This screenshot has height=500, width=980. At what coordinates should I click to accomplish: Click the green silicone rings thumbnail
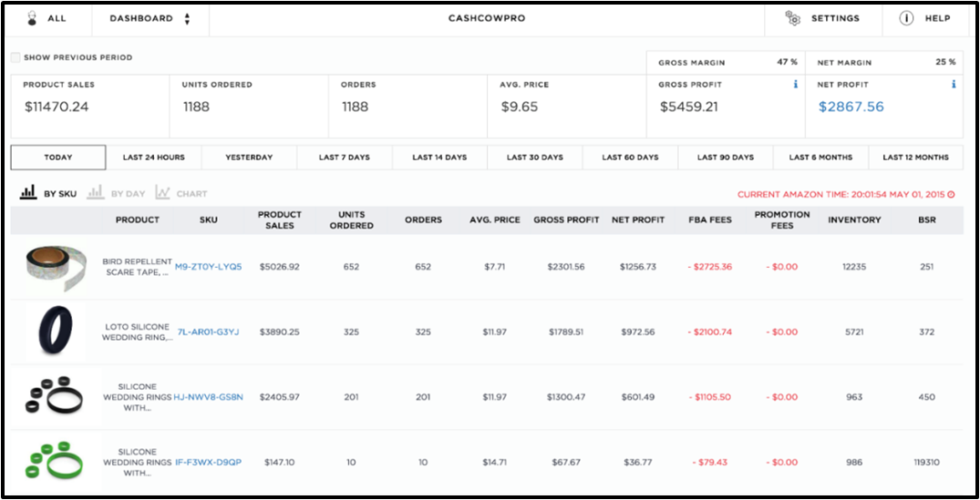coord(55,462)
